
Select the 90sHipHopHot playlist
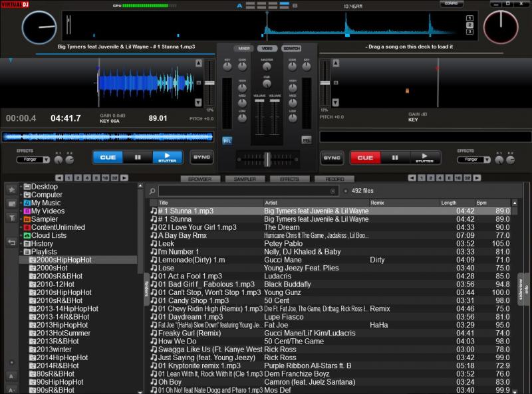click(x=57, y=382)
